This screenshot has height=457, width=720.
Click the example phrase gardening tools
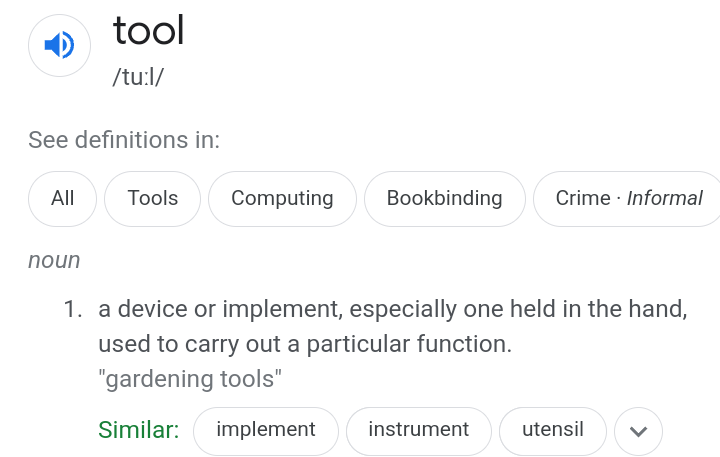pyautogui.click(x=190, y=379)
